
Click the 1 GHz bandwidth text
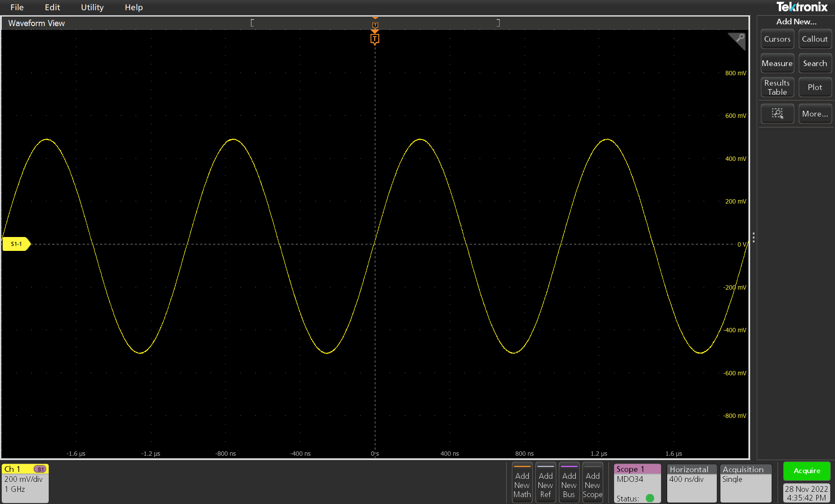15,489
